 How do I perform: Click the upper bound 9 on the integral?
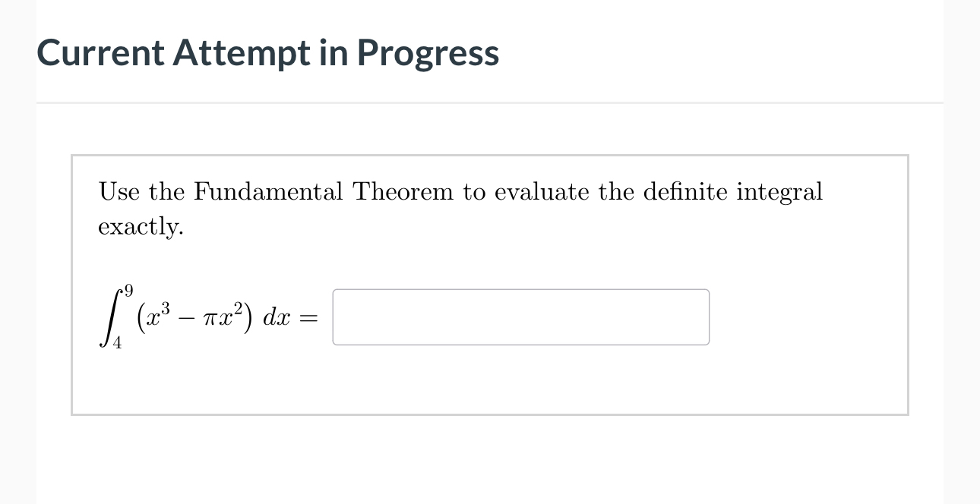[127, 289]
